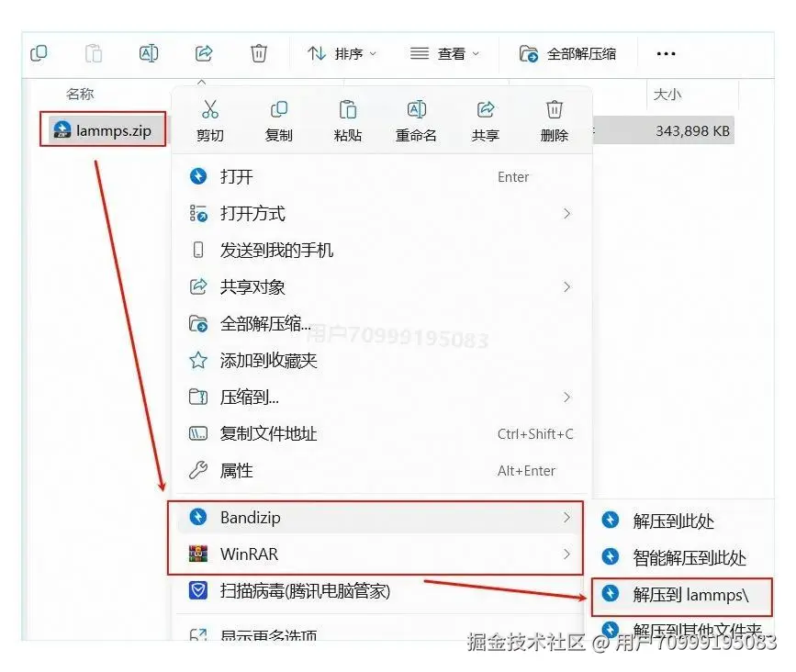The image size is (796, 672).
Task: Click the Rename icon on the top toolbar
Action: (149, 52)
